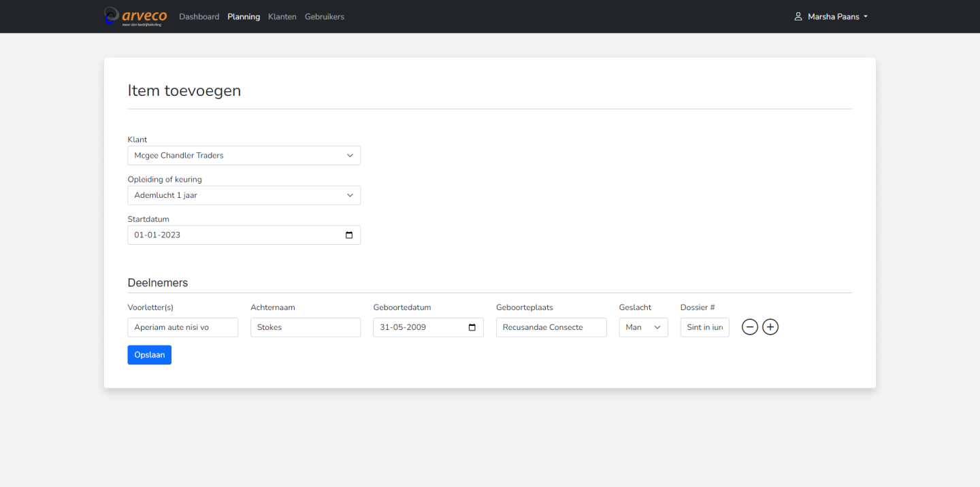Image resolution: width=980 pixels, height=487 pixels.
Task: Open the Geslacht dropdown showing Man
Action: pyautogui.click(x=643, y=327)
